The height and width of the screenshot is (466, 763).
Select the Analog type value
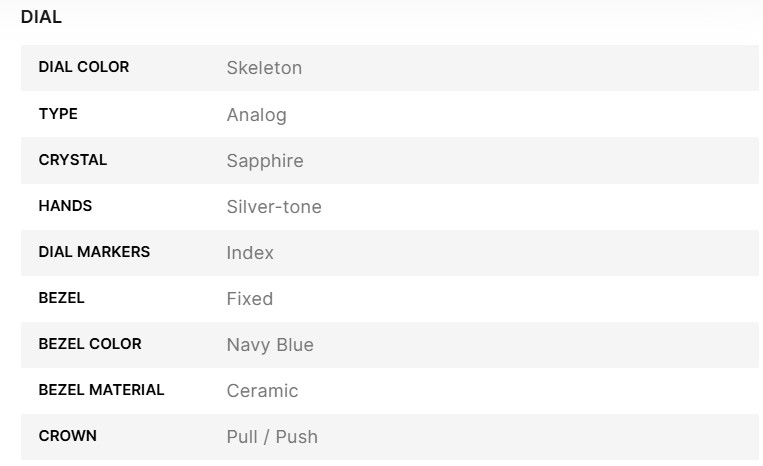point(256,115)
